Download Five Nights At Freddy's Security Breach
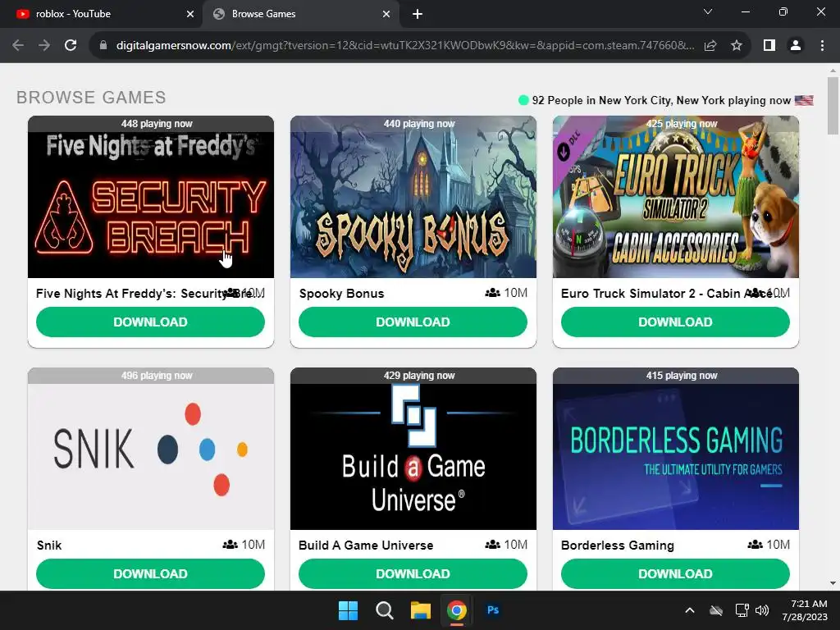Screen dimensions: 840x630 point(151,322)
